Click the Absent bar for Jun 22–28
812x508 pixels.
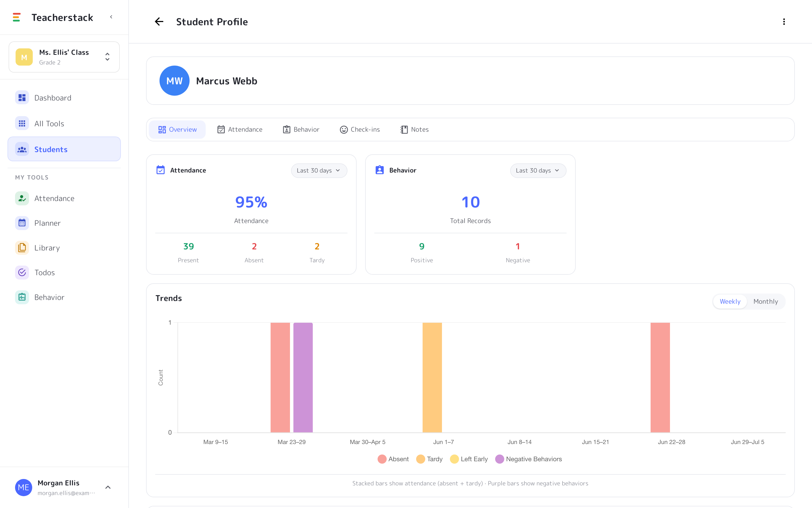(x=660, y=377)
